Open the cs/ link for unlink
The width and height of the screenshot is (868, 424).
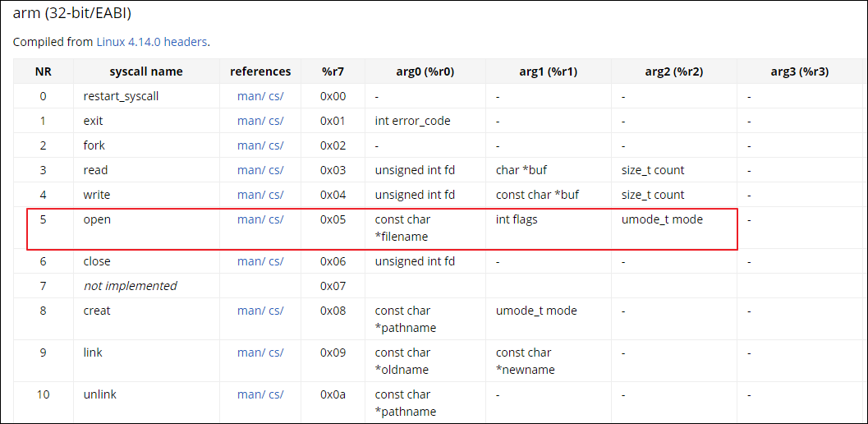pyautogui.click(x=276, y=394)
